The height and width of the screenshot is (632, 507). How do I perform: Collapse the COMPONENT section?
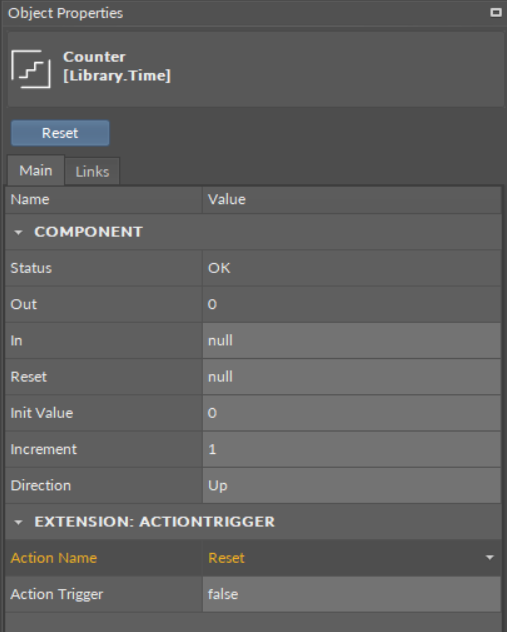click(x=18, y=232)
